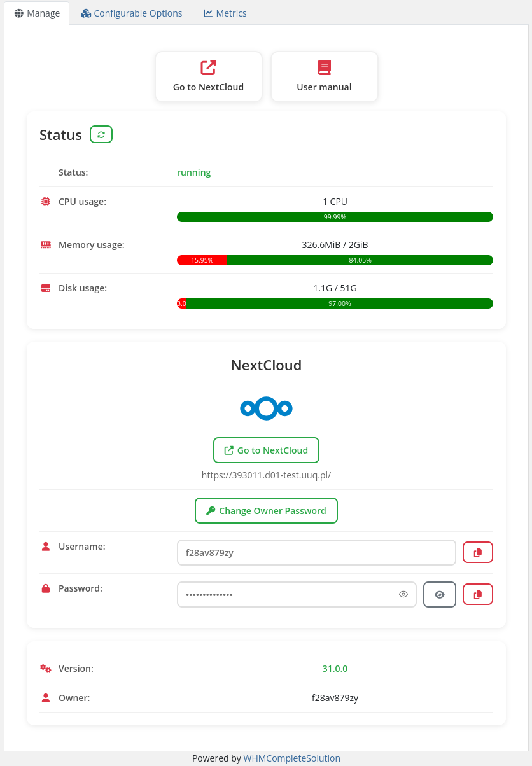
Task: Click the refresh status icon button
Action: click(101, 134)
